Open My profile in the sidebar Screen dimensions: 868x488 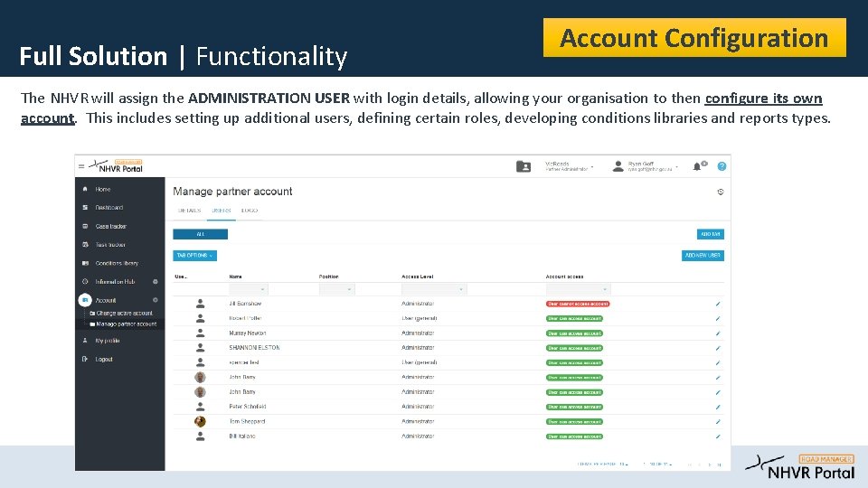tap(108, 341)
